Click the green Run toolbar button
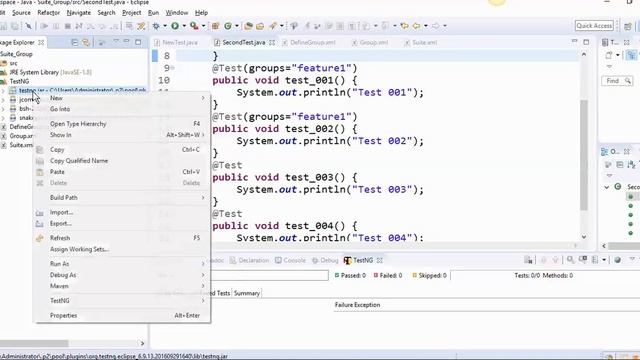The height and width of the screenshot is (360, 640). pyautogui.click(x=175, y=26)
